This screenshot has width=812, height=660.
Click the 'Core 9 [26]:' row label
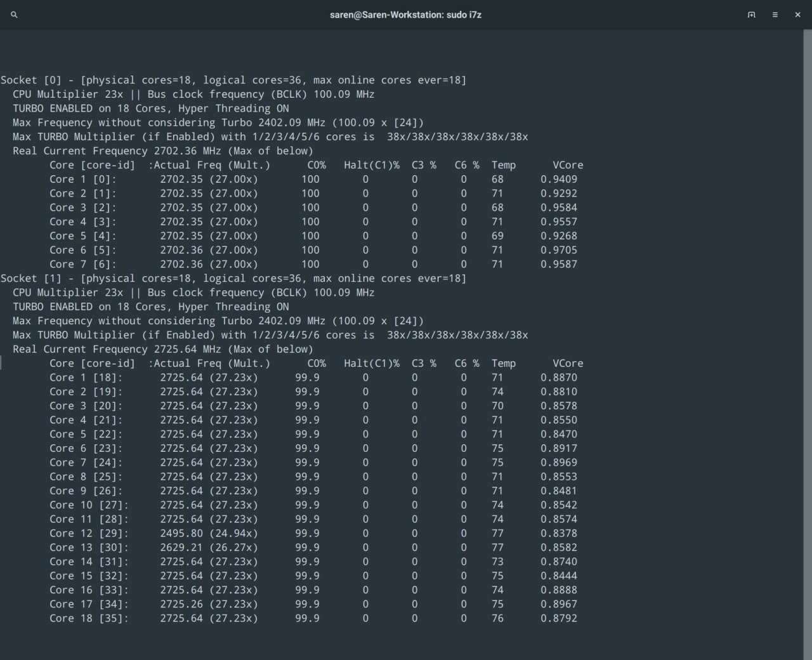click(x=86, y=491)
